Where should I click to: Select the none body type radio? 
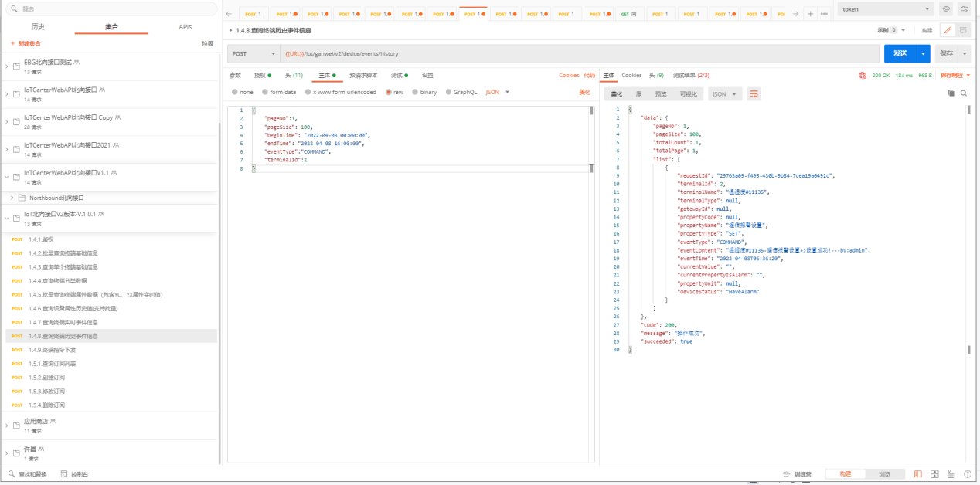click(x=236, y=92)
